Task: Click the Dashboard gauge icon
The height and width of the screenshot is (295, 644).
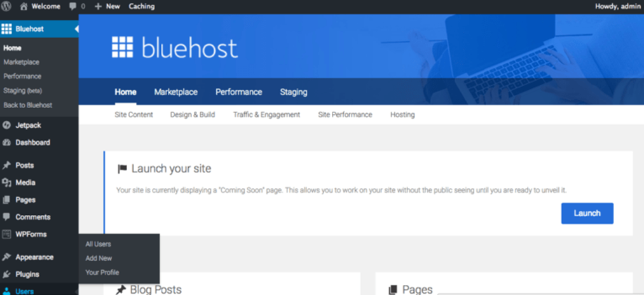Action: point(6,142)
